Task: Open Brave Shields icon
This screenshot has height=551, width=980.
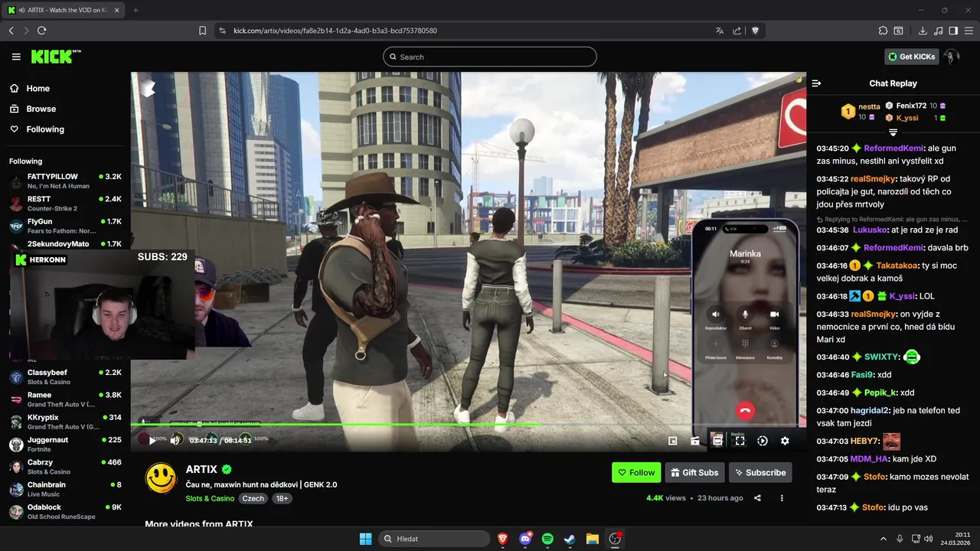Action: point(755,31)
